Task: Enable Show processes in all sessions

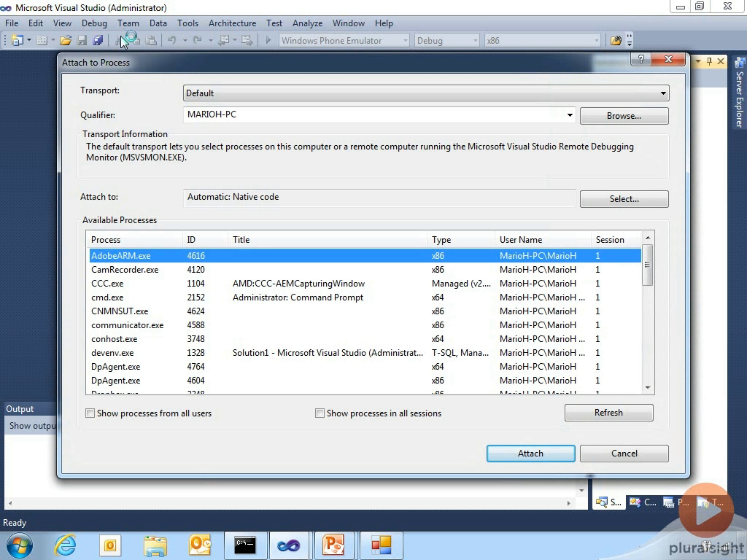Action: tap(320, 413)
